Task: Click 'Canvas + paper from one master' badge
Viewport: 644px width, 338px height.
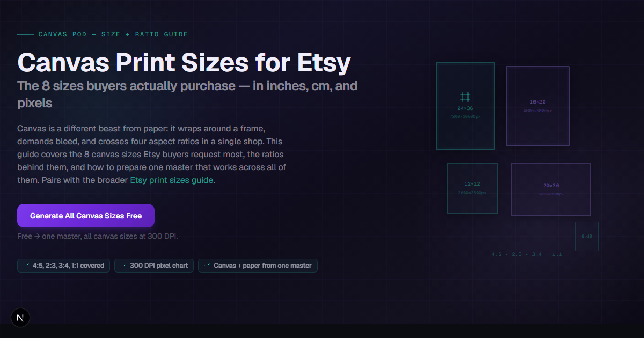Action: (258, 266)
